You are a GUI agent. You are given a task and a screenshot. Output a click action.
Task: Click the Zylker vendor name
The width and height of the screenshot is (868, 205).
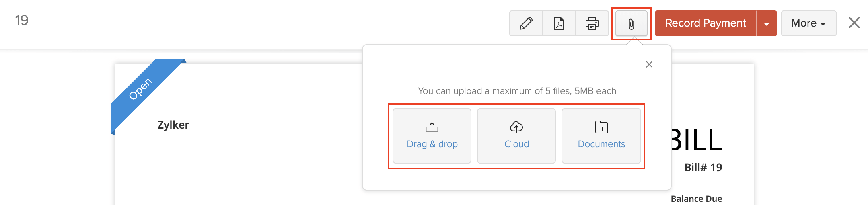173,125
